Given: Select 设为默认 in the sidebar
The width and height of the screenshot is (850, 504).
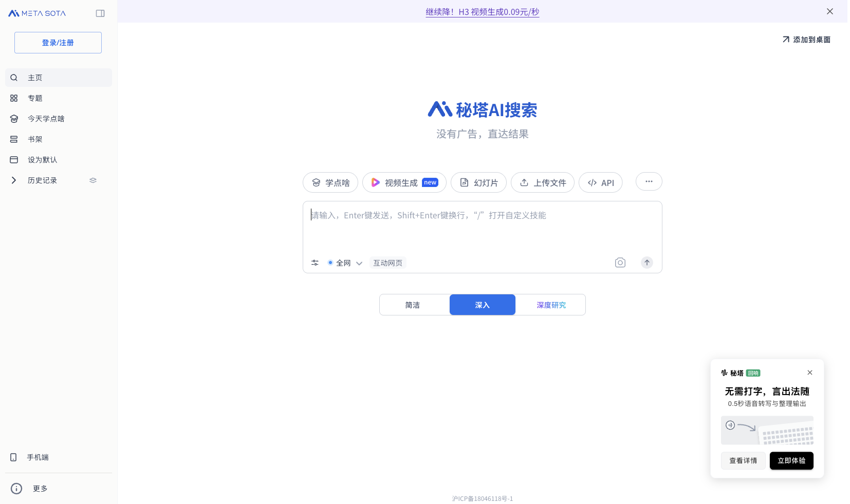Looking at the screenshot, I should pos(59,160).
